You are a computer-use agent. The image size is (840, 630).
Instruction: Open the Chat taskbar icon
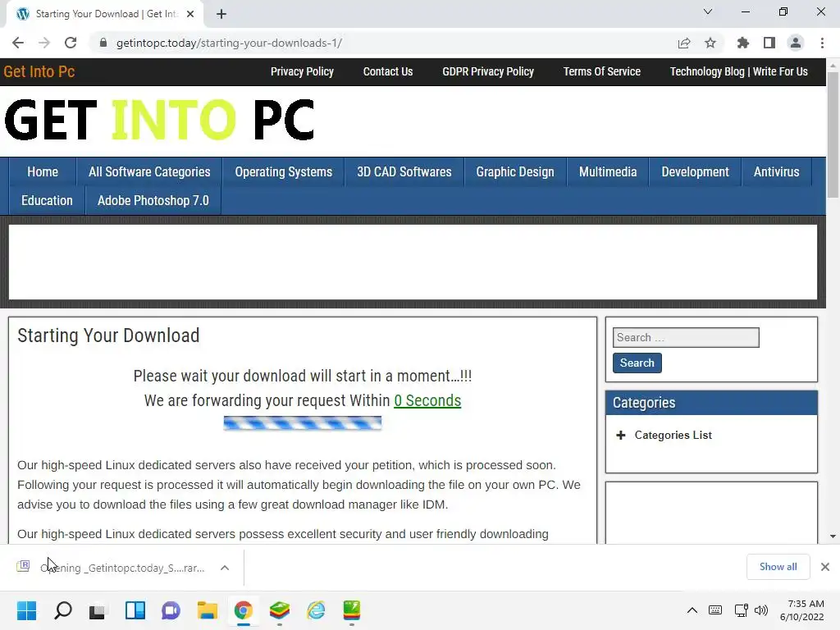tap(171, 610)
